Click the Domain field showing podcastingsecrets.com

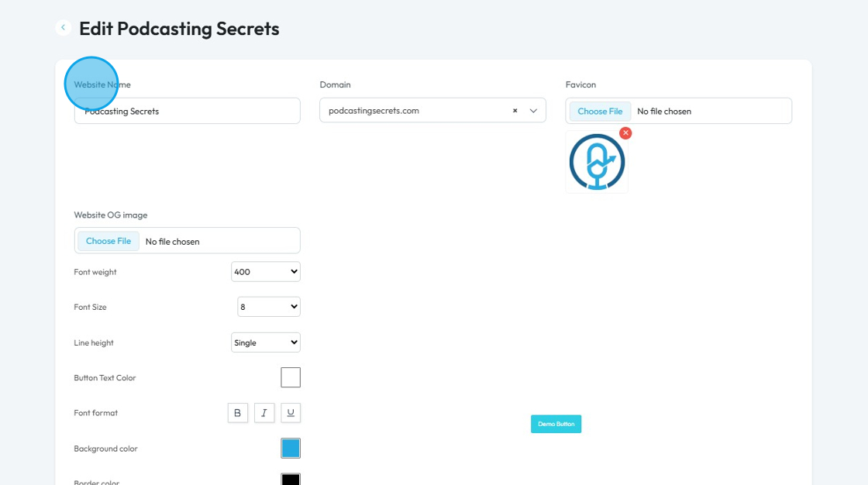pyautogui.click(x=433, y=111)
